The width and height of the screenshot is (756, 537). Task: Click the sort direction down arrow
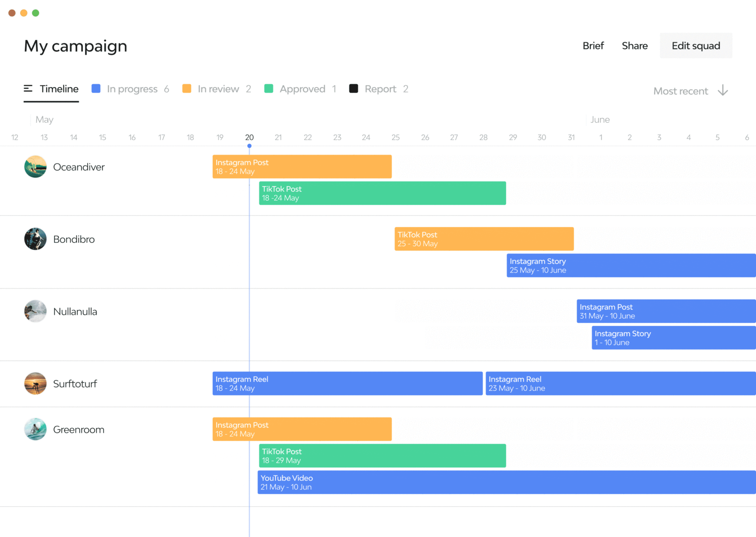(x=723, y=91)
